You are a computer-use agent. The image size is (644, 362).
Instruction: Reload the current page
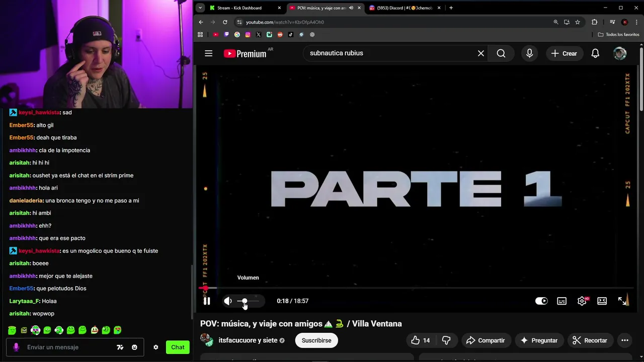pyautogui.click(x=225, y=22)
